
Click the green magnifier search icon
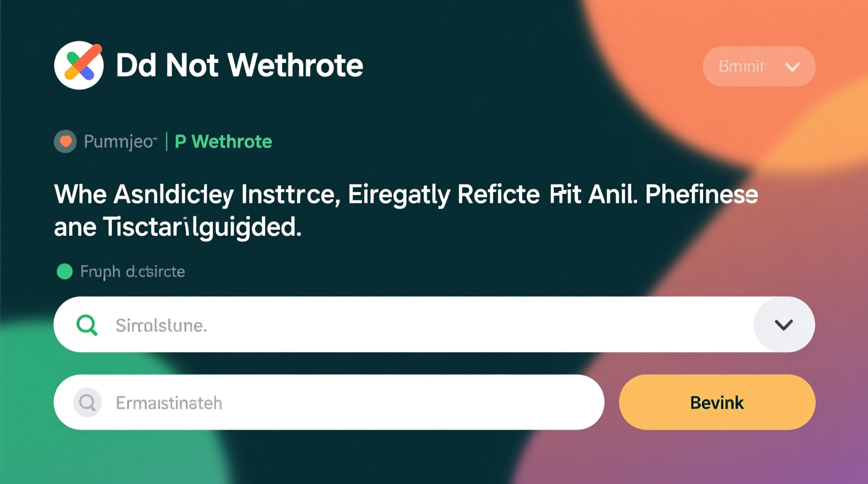[87, 325]
